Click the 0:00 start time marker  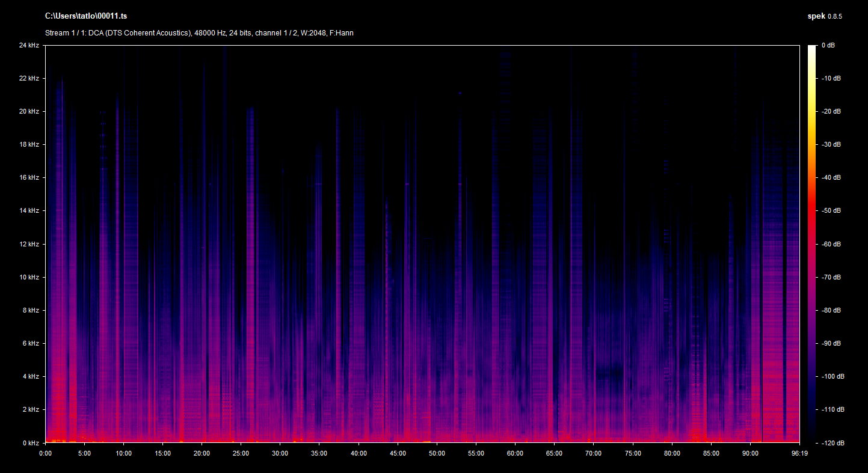(45, 454)
